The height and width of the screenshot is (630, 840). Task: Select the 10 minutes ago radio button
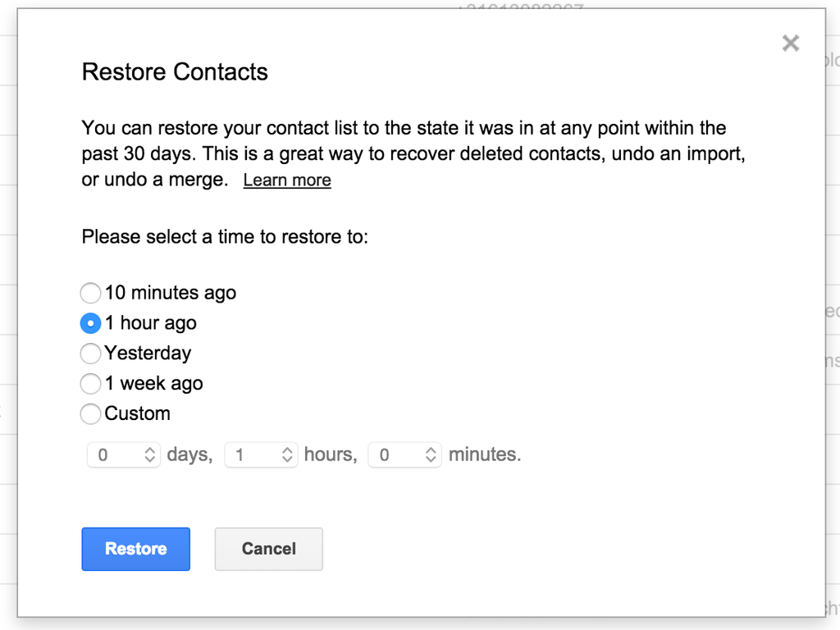[90, 293]
